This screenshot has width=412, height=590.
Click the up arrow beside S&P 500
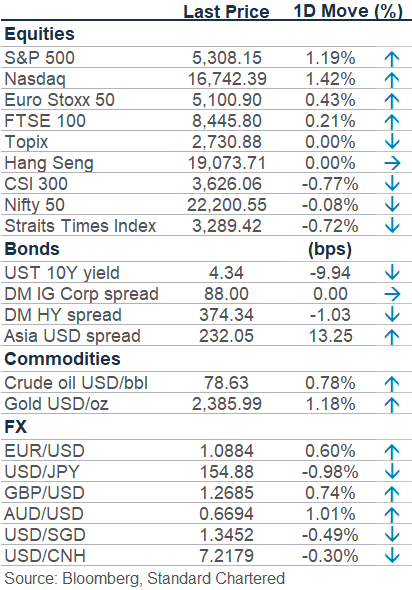coord(392,58)
